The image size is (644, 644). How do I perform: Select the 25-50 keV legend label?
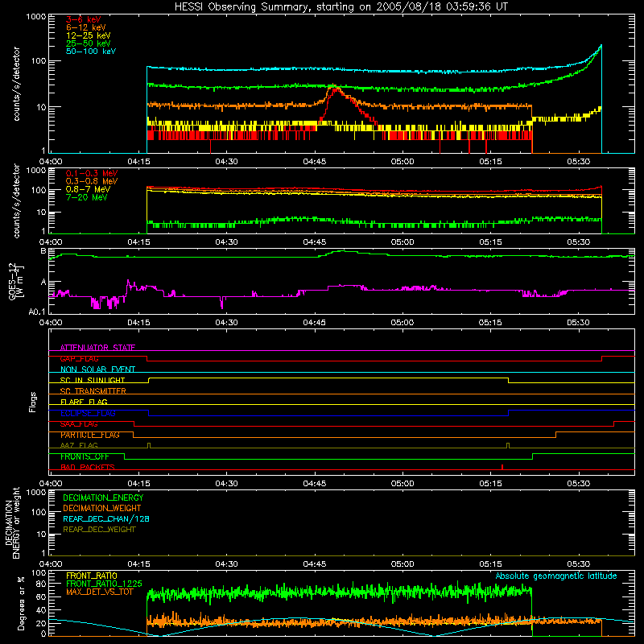(x=89, y=43)
